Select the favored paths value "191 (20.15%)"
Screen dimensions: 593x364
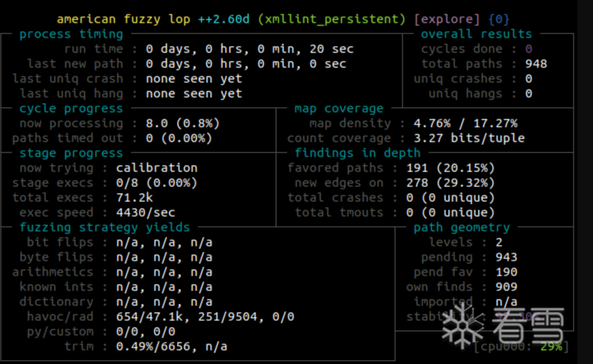click(450, 168)
